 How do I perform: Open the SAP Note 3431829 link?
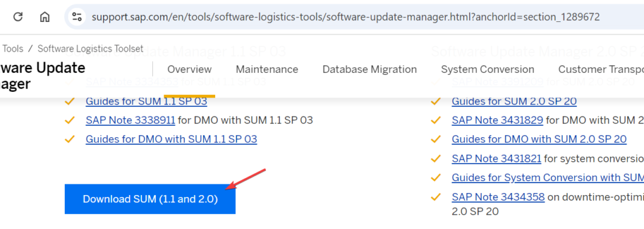497,120
